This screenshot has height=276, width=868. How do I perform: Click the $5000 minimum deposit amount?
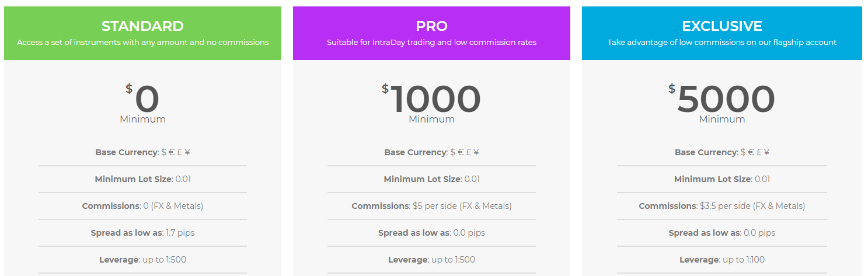pyautogui.click(x=721, y=98)
